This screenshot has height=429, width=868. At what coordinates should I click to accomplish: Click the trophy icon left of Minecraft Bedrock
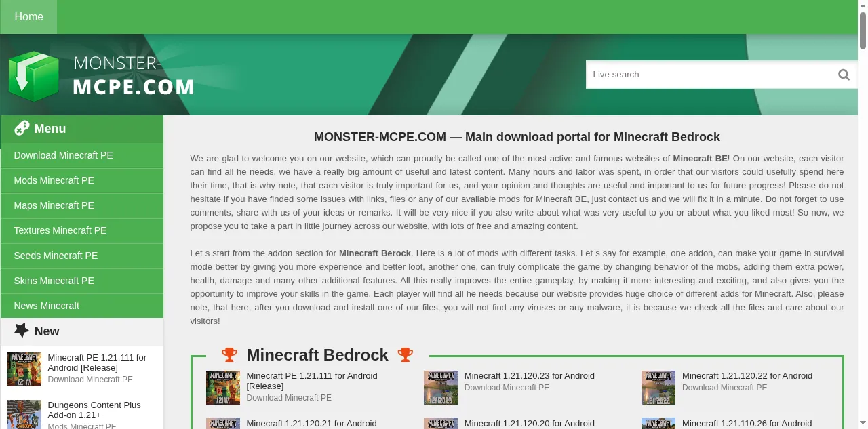[230, 354]
